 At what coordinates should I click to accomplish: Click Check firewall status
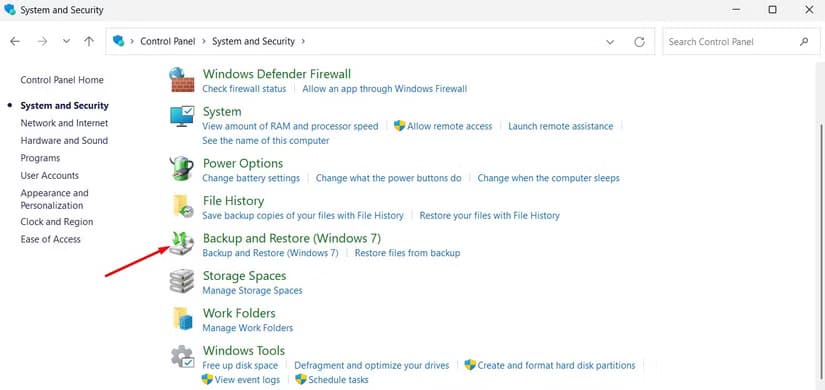[244, 89]
